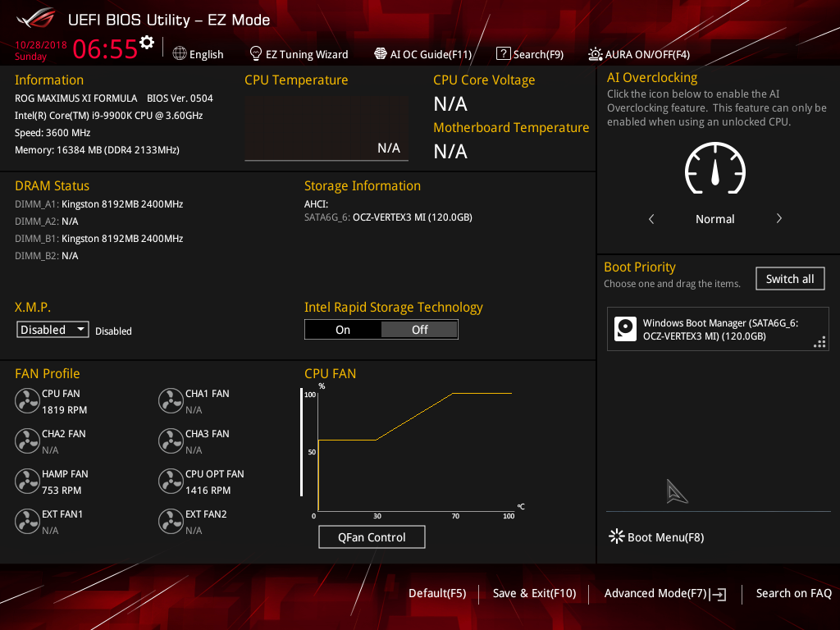Viewport: 840px width, 630px height.
Task: Click the CHA1 FAN fan icon
Action: tap(171, 400)
